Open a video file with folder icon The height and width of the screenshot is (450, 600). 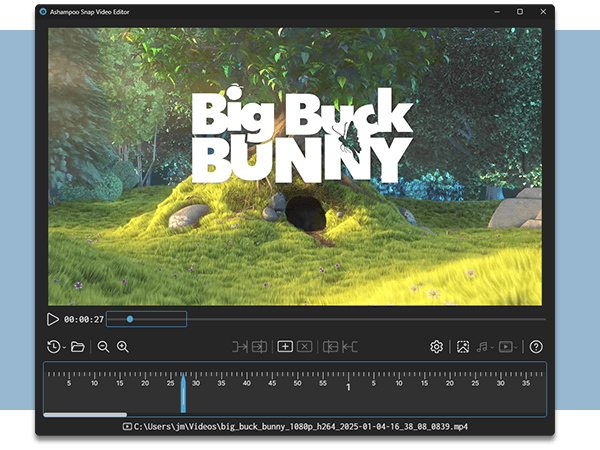pyautogui.click(x=78, y=347)
